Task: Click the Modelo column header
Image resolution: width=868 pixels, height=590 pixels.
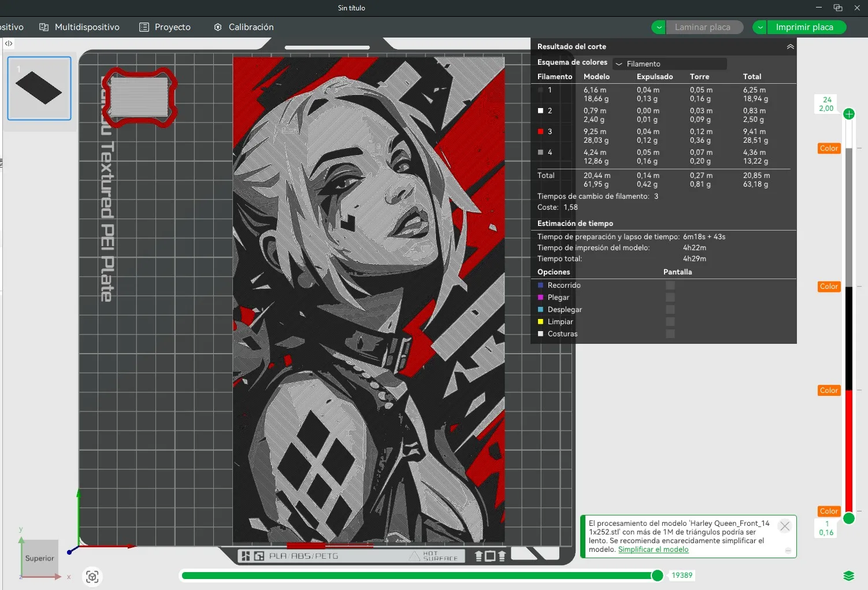Action: point(596,76)
